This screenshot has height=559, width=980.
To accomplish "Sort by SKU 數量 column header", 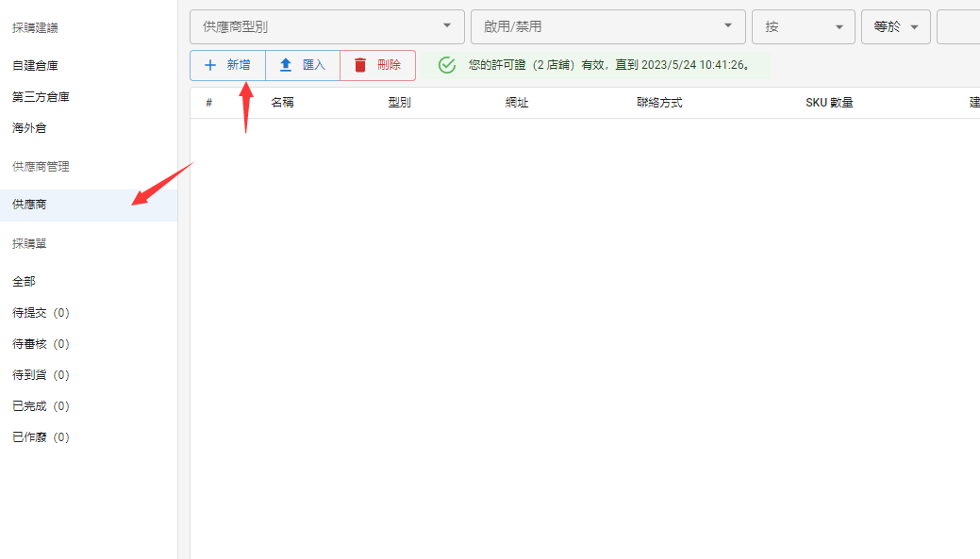I will pos(829,103).
